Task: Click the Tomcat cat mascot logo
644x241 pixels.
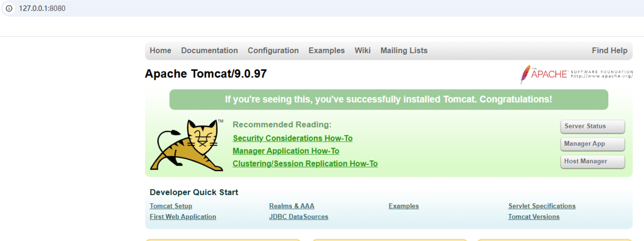Action: (x=187, y=145)
